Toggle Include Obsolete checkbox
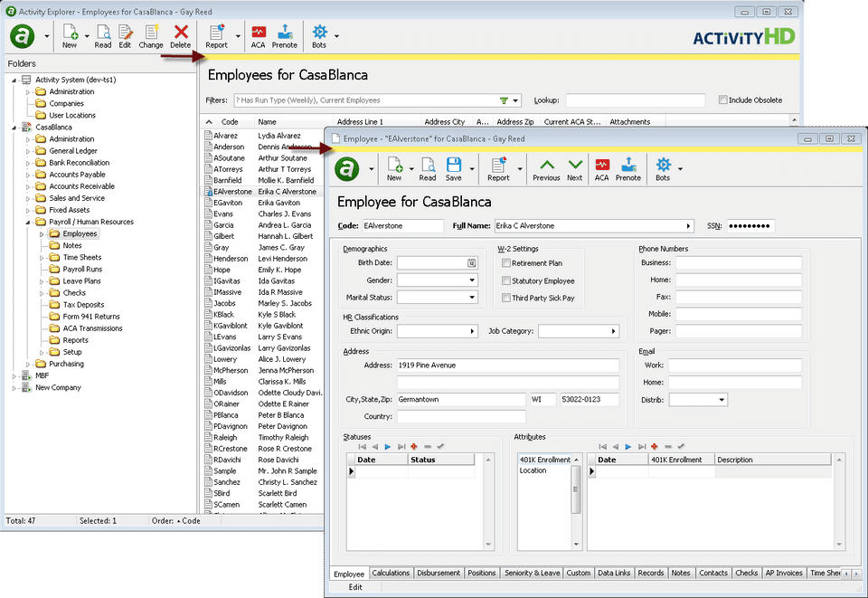 pos(722,100)
